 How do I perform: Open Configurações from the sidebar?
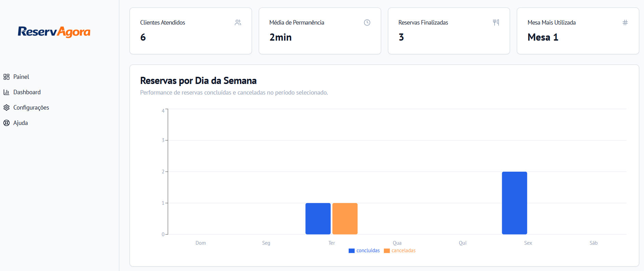(x=31, y=108)
